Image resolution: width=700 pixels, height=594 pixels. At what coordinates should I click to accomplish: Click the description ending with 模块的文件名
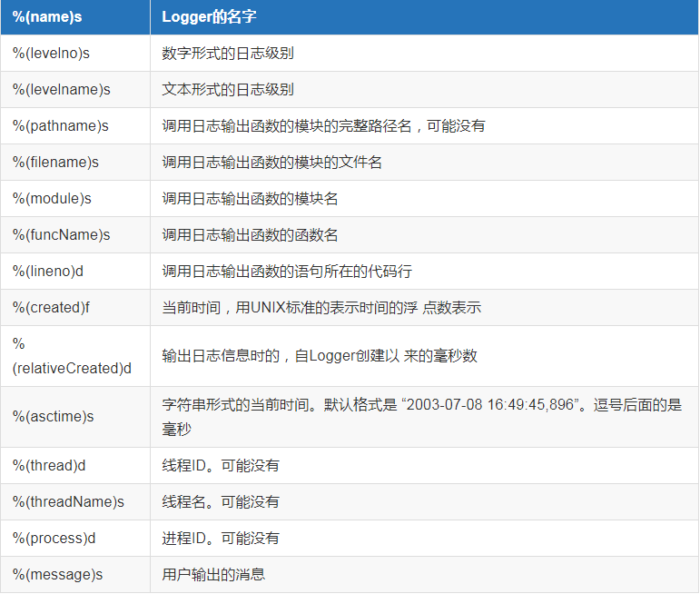[271, 162]
